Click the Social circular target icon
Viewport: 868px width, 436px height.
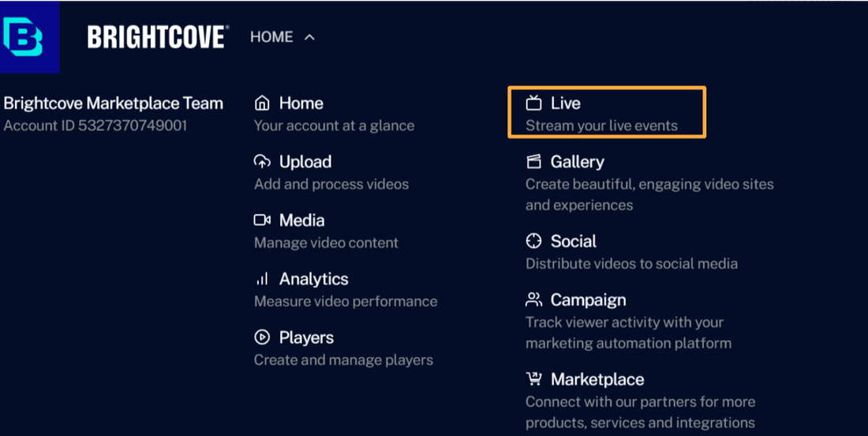click(x=534, y=241)
